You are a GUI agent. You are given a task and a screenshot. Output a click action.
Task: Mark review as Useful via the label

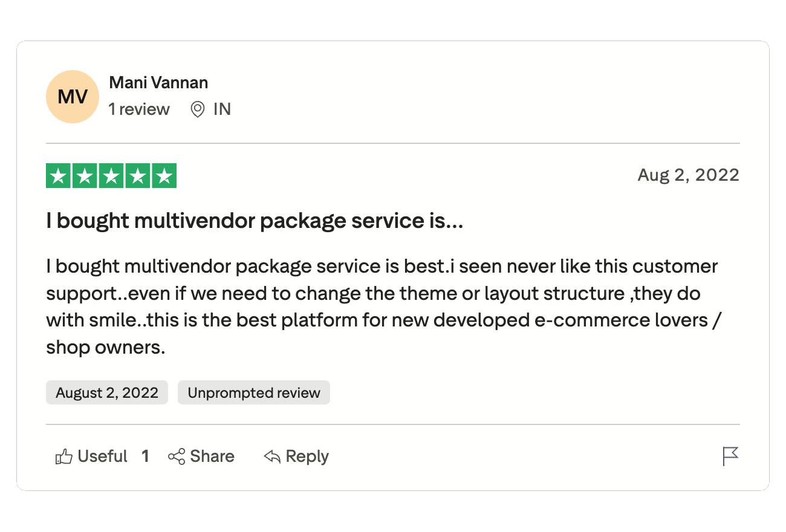click(102, 456)
